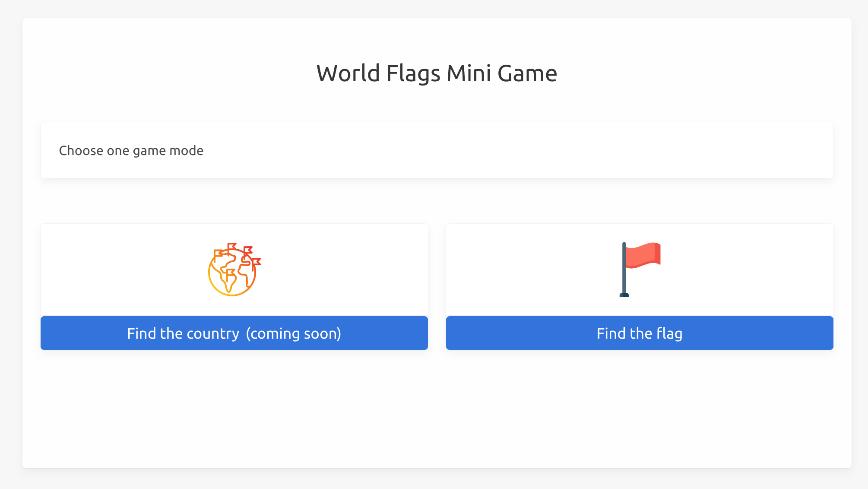Click the red flag on pole icon
The width and height of the screenshot is (868, 489).
point(640,270)
